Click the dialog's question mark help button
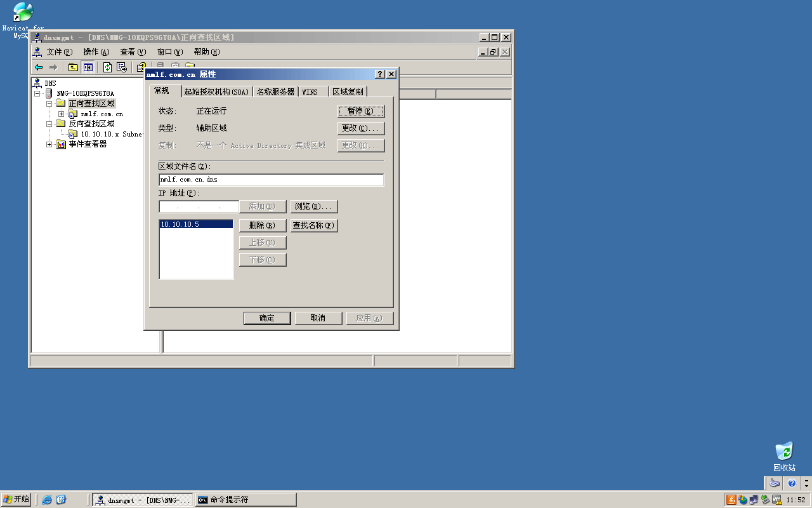This screenshot has height=508, width=812. click(x=380, y=74)
